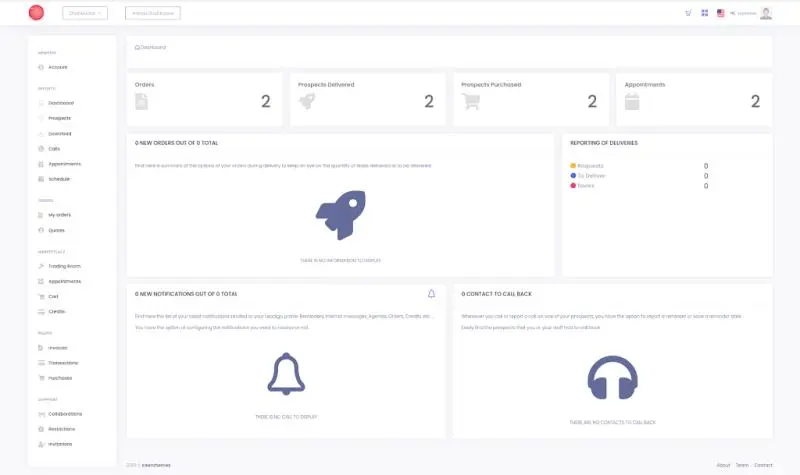Click the red legend dot in the deliveries panel
This screenshot has width=800, height=475.
(x=573, y=186)
